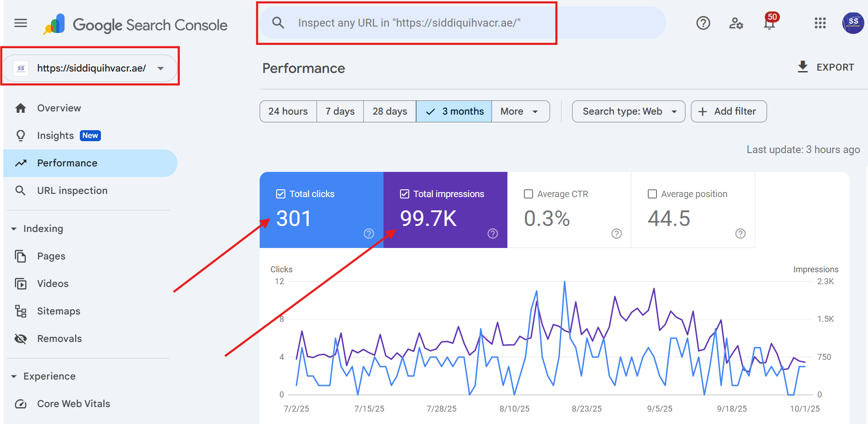Enable the Average position checkbox
Screen dimensions: 868x424
click(x=652, y=194)
